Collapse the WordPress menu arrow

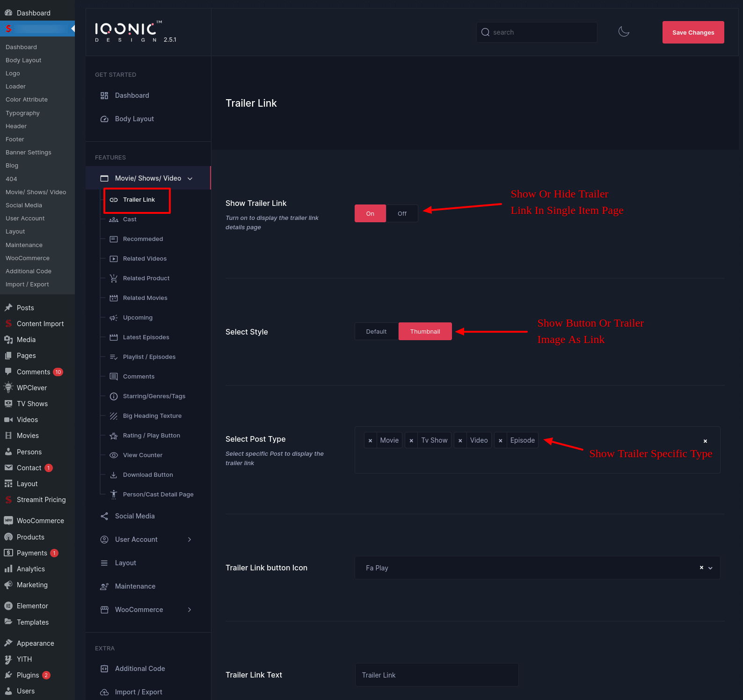[73, 29]
